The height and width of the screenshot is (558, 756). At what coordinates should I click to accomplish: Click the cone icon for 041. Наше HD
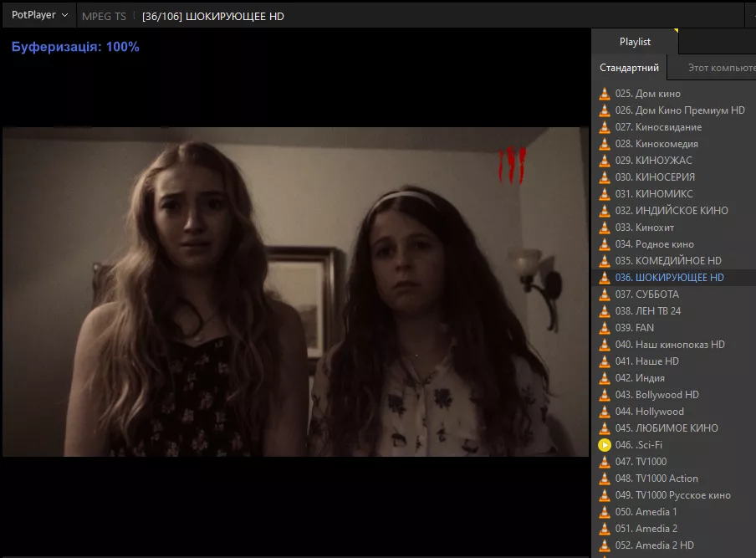click(604, 361)
